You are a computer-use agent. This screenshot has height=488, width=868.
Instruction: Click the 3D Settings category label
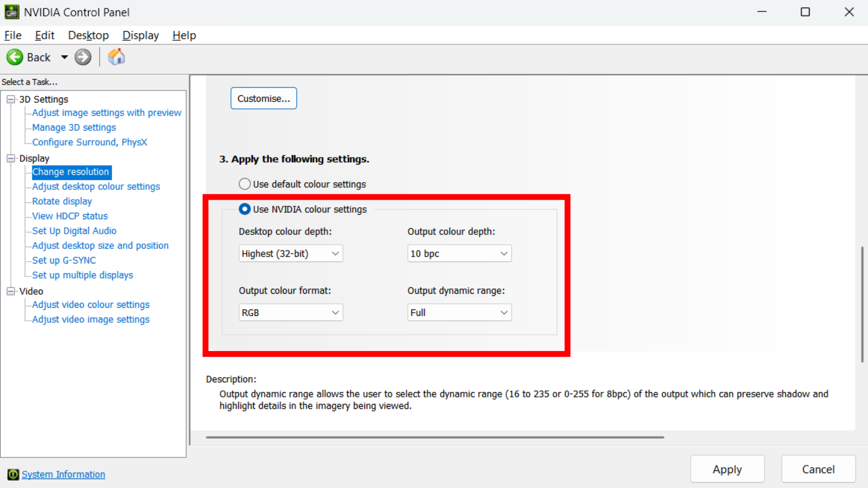click(x=43, y=99)
